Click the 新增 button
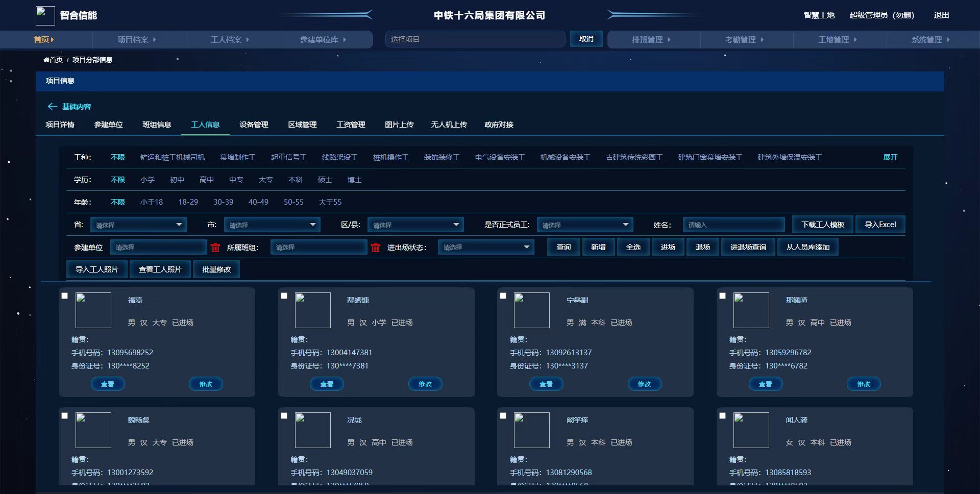980x494 pixels. pyautogui.click(x=598, y=247)
